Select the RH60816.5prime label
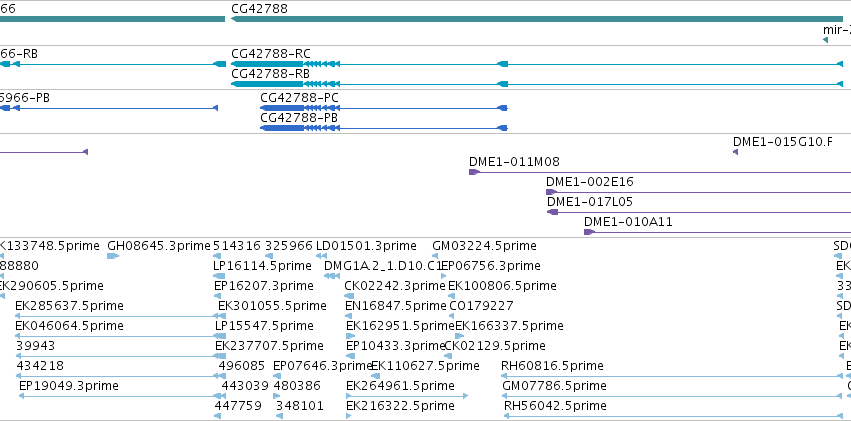 coord(552,366)
